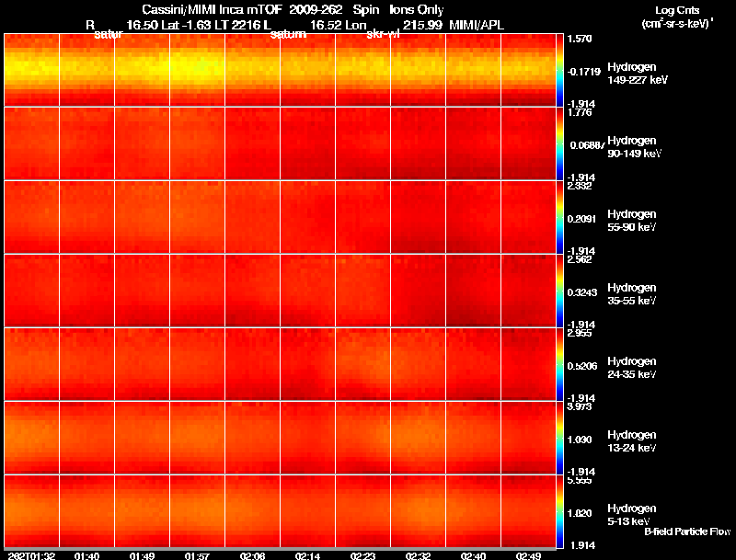
Task: Click the 262T01:32 start time label
Action: click(x=31, y=556)
